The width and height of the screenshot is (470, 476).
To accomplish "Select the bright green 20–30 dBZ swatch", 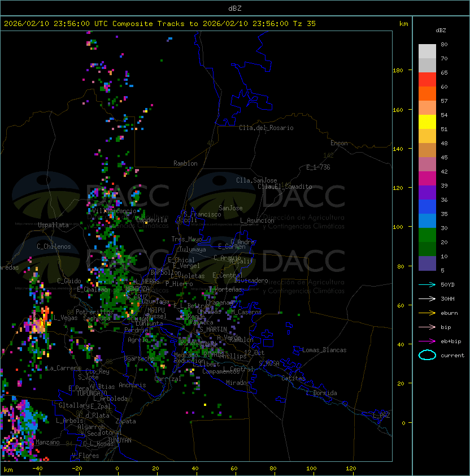I will point(427,235).
